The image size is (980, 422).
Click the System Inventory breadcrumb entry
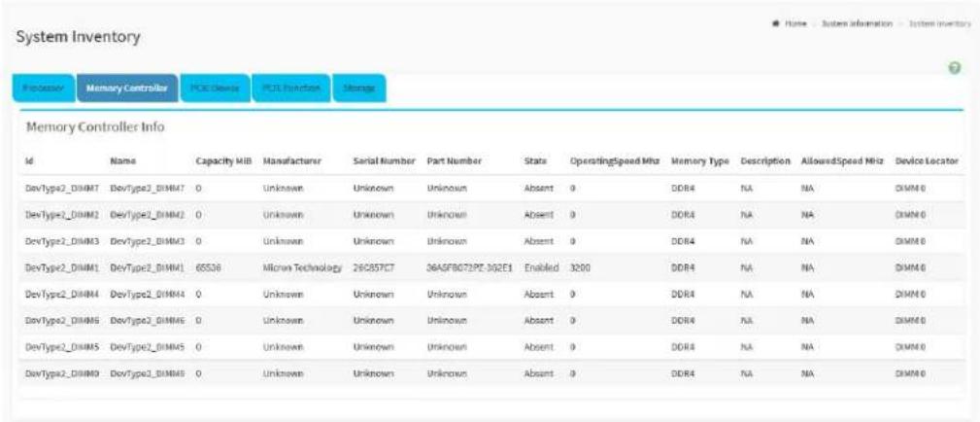(x=938, y=23)
